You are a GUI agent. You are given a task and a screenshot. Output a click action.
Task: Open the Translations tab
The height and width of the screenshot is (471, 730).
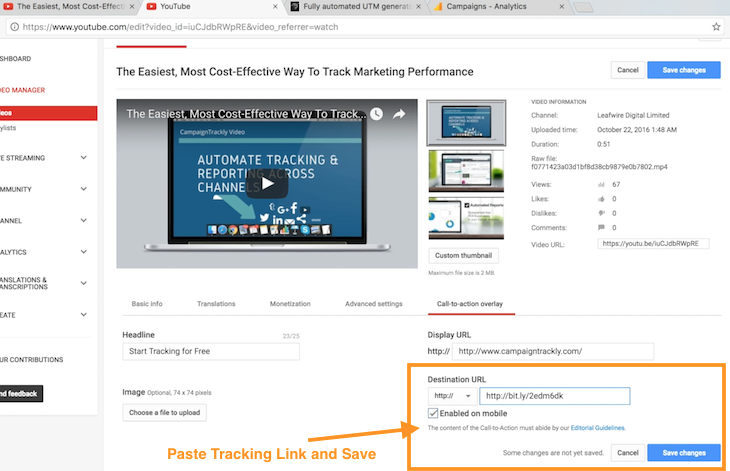tap(216, 303)
